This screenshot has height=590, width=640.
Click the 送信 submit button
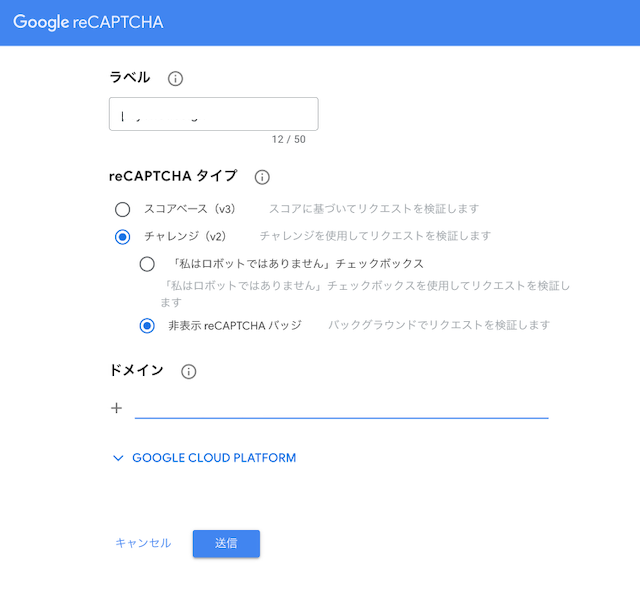coord(226,543)
